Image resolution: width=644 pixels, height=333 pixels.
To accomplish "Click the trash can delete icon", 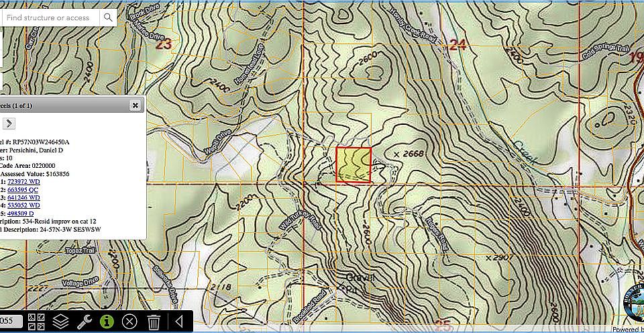I will coord(154,322).
